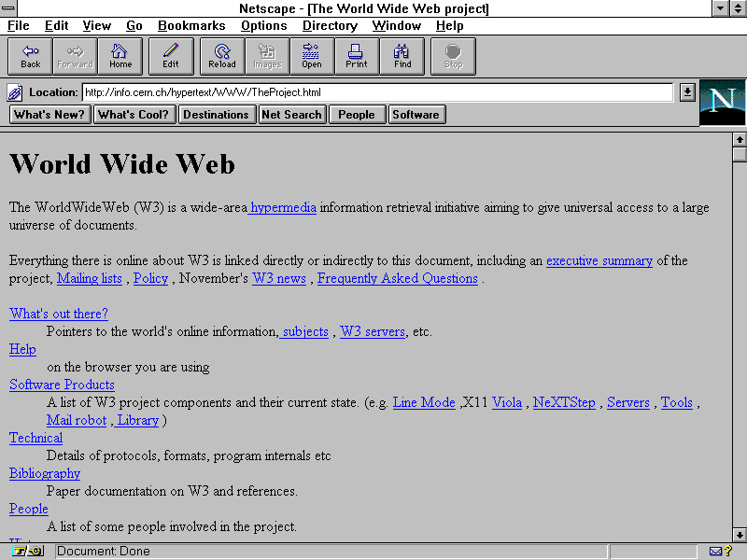Open the W3 news link
The height and width of the screenshot is (560, 747).
[x=279, y=278]
